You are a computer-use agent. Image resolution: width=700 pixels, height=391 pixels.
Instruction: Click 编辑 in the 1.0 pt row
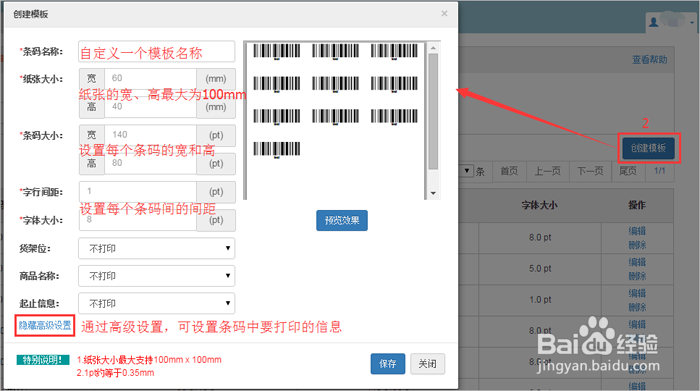click(x=637, y=293)
